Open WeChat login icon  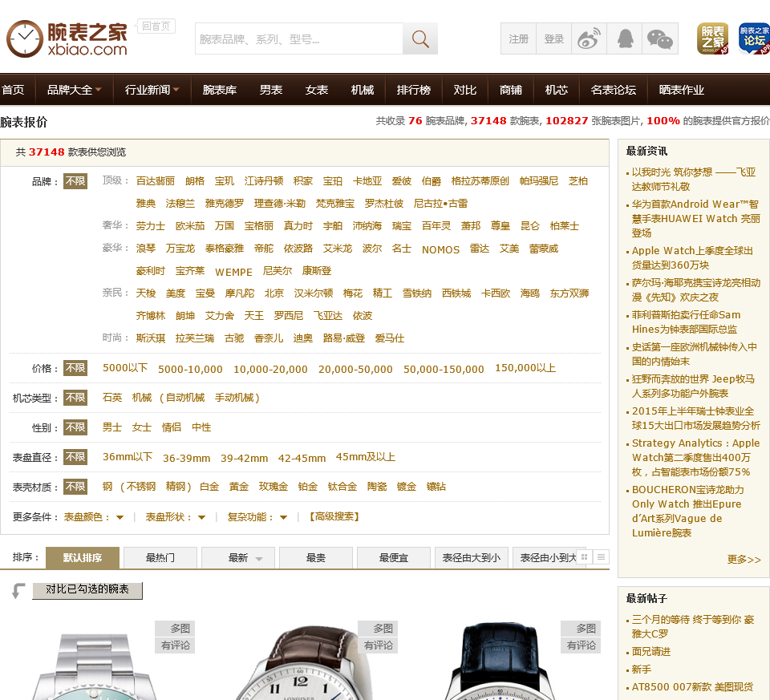coord(660,38)
